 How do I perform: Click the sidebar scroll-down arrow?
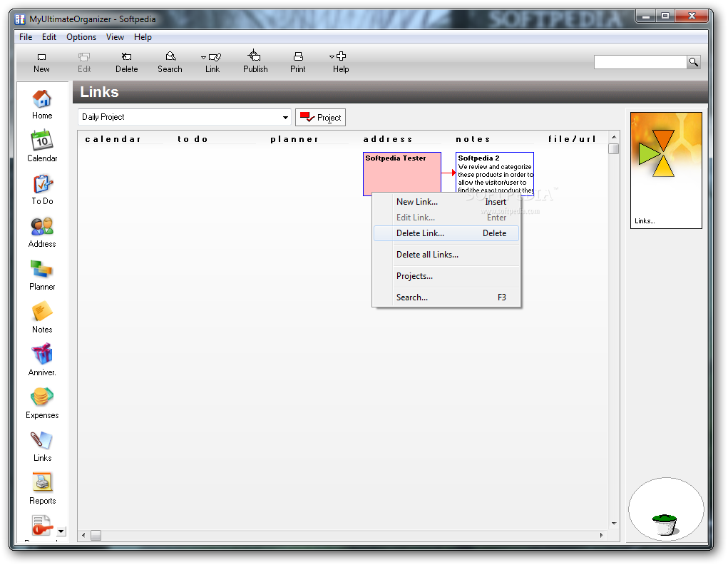coord(61,531)
